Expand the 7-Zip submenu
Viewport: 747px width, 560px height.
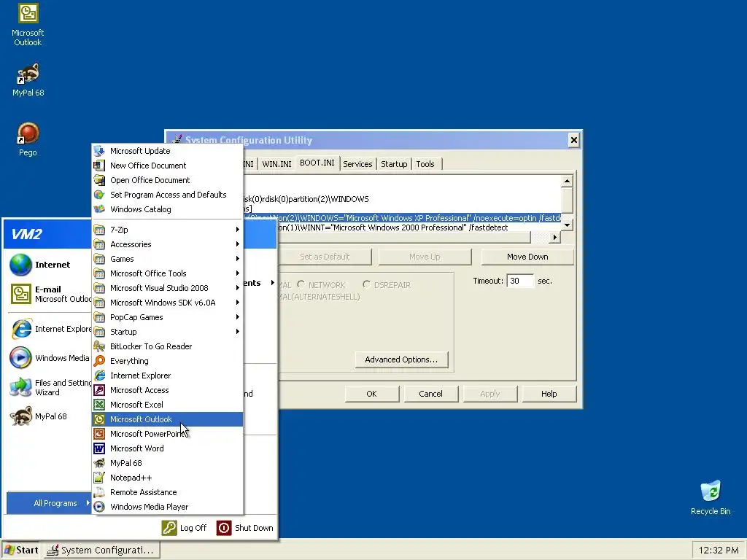pyautogui.click(x=167, y=230)
